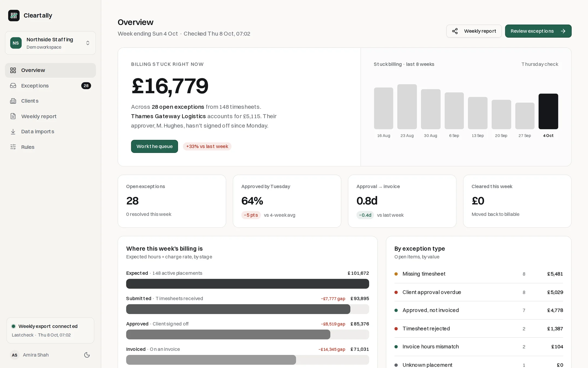Click the Rules sliders icon
The image size is (588, 368).
pyautogui.click(x=13, y=147)
